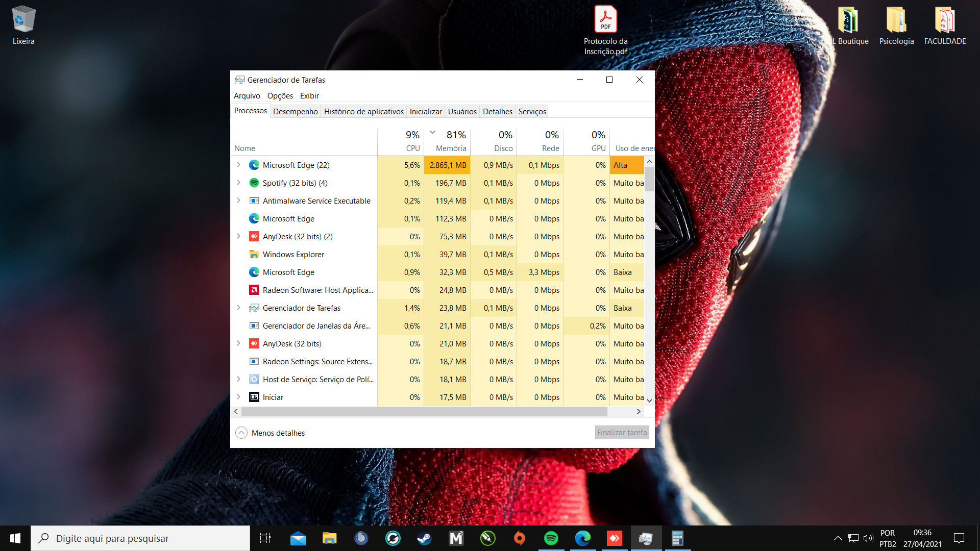This screenshot has height=551, width=980.
Task: Open the Psicologia desktop folder
Action: (896, 26)
